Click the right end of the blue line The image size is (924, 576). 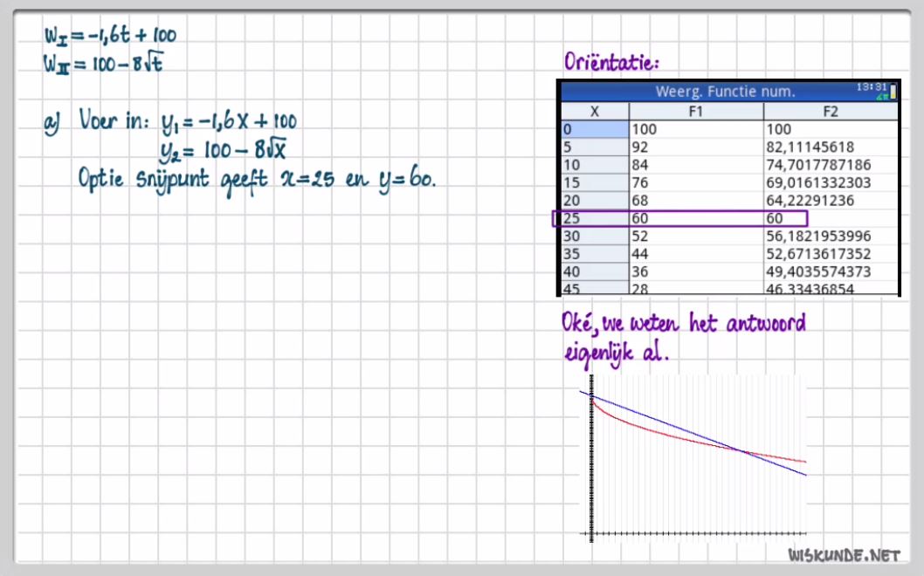coord(803,474)
